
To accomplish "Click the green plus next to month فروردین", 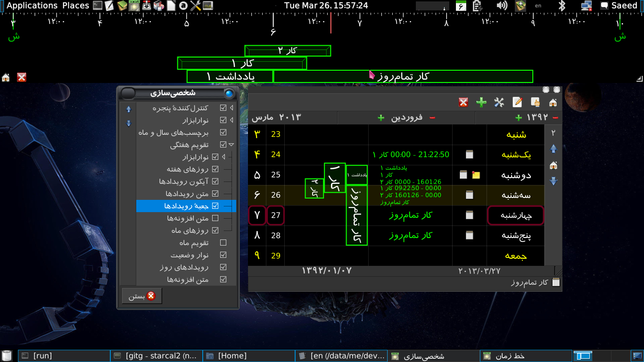I will point(381,118).
